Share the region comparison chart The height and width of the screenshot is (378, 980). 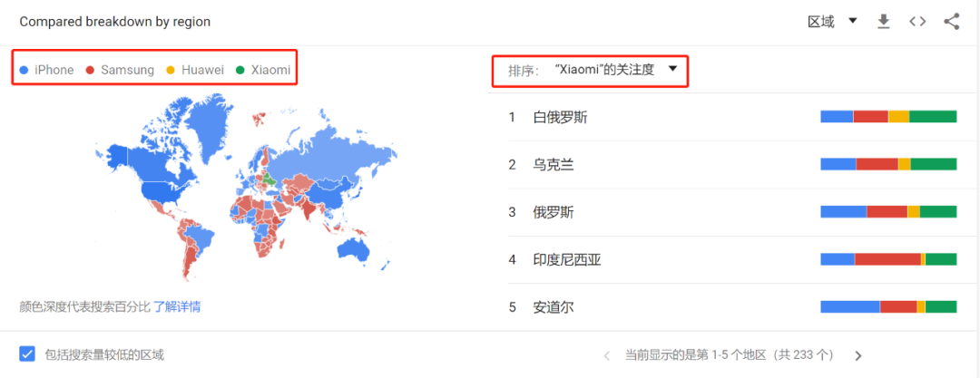[951, 22]
